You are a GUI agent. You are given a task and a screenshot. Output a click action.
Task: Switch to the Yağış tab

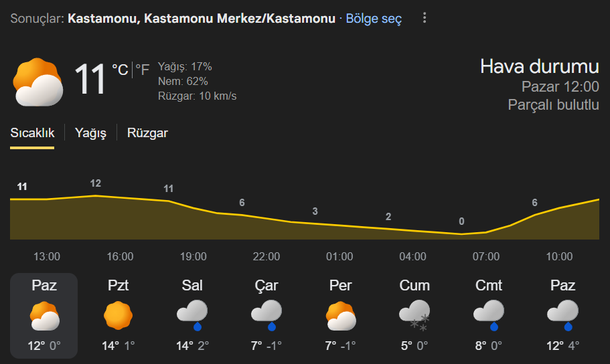[90, 132]
